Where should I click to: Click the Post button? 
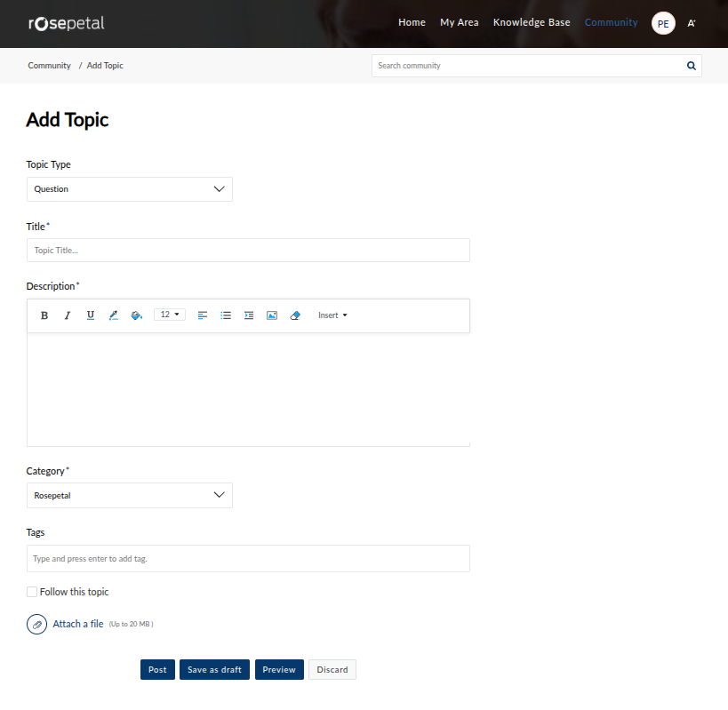pos(157,670)
